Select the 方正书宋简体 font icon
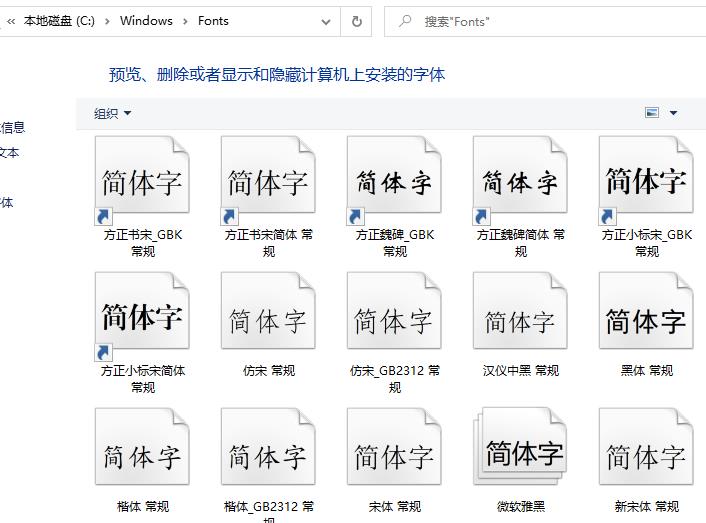Image resolution: width=706 pixels, height=523 pixels. click(268, 182)
